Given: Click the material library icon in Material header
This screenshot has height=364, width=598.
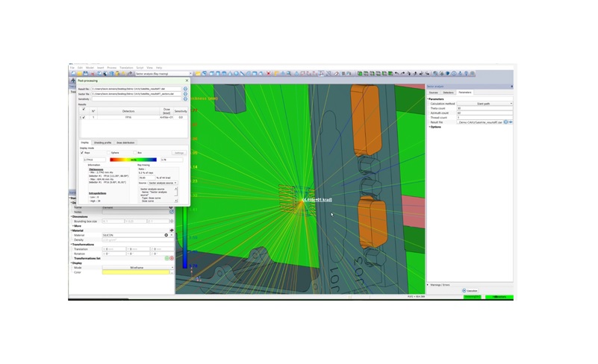Looking at the screenshot, I should (171, 230).
